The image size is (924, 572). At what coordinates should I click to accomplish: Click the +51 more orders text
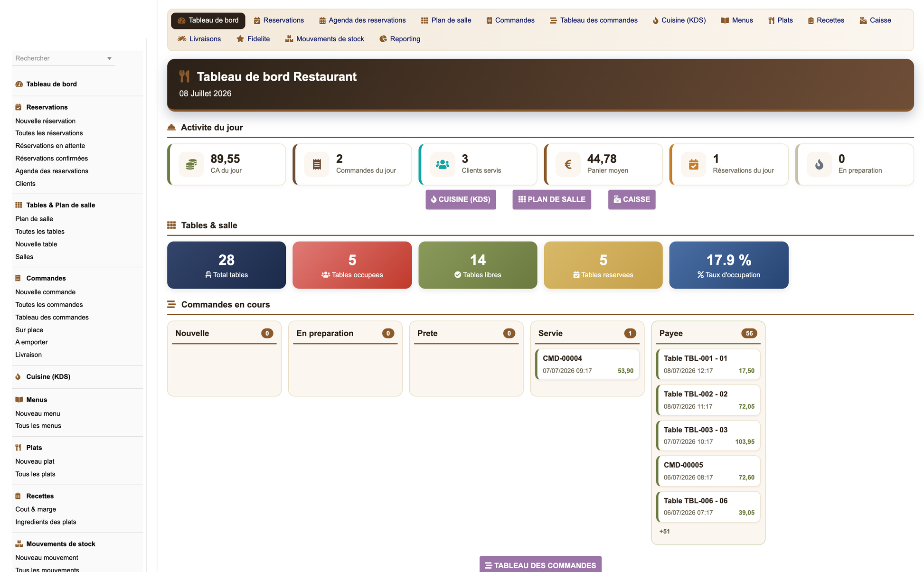tap(664, 531)
